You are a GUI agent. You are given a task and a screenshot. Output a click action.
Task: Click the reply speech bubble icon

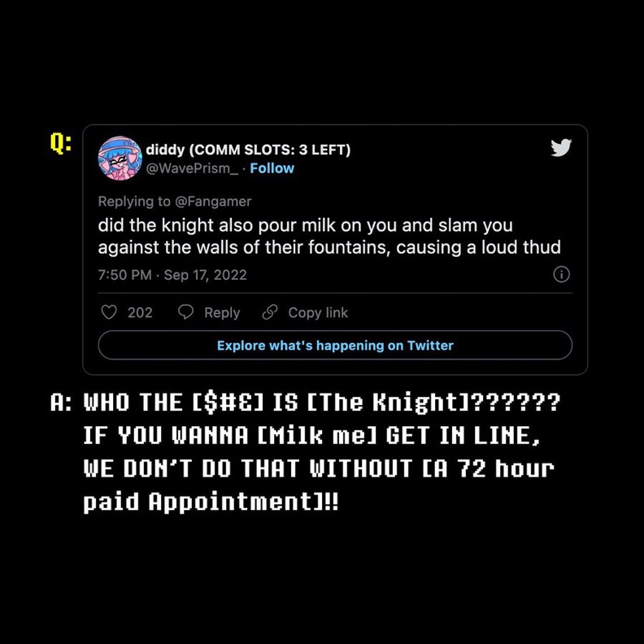click(x=185, y=312)
